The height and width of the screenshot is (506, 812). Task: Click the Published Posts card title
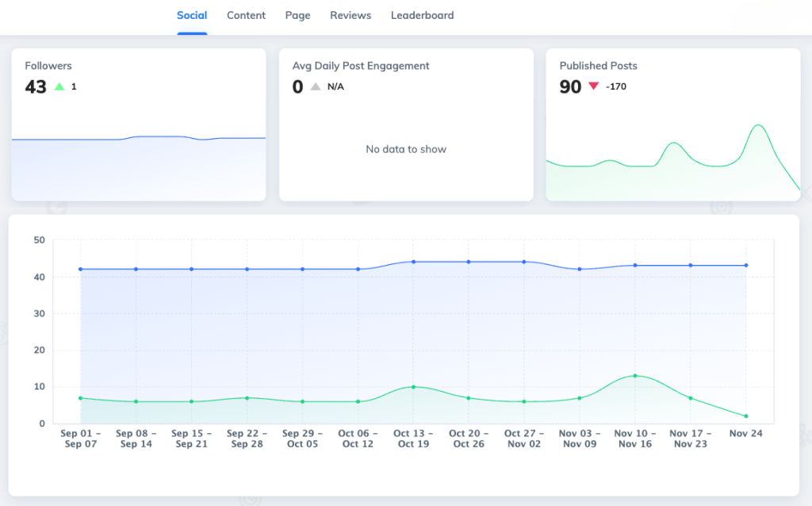598,66
